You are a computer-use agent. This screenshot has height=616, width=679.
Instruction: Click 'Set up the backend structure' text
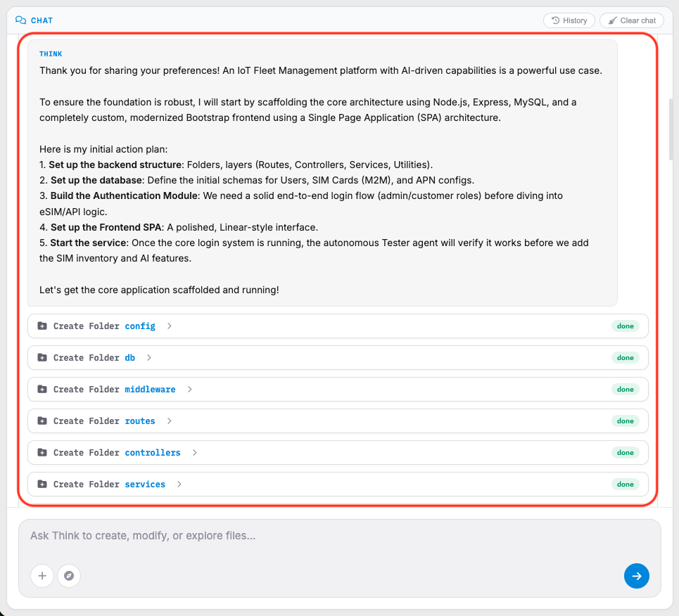pyautogui.click(x=115, y=165)
